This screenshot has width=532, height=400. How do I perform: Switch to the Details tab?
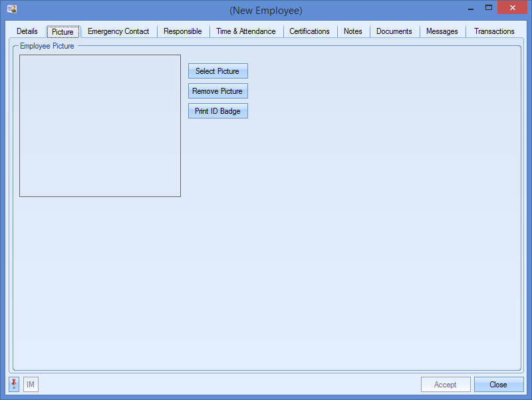(27, 31)
